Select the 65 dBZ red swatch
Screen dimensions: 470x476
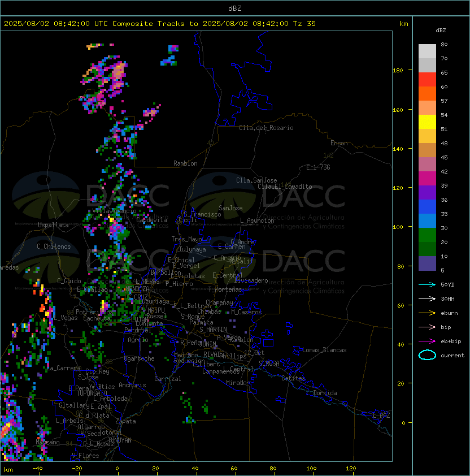(427, 79)
